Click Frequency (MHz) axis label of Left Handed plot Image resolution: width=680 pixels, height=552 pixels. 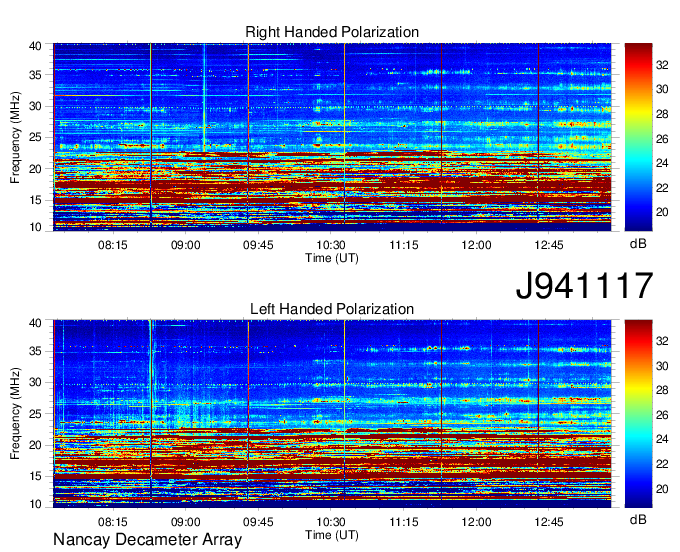pyautogui.click(x=15, y=414)
